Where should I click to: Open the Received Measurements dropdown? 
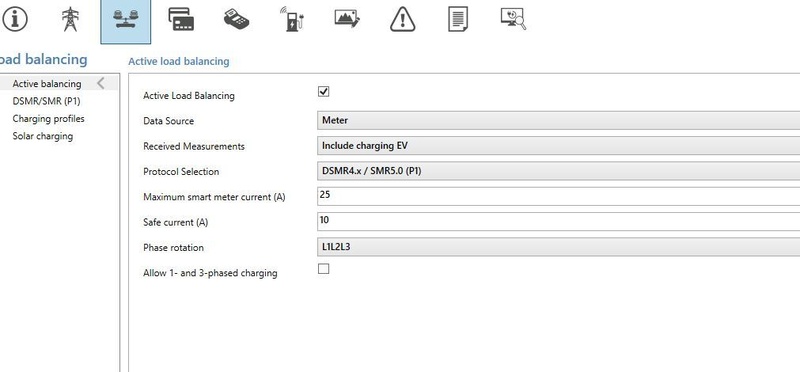558,146
